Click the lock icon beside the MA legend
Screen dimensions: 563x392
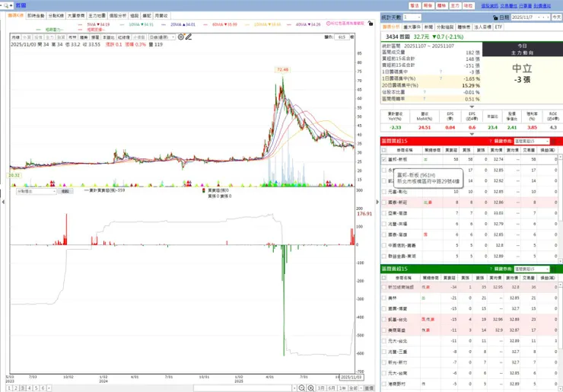[371, 24]
